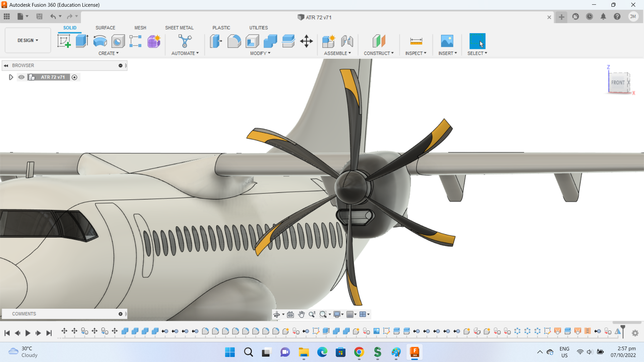Hide the ATR 72 v71 component
Screen dimensions: 644x362
21,77
